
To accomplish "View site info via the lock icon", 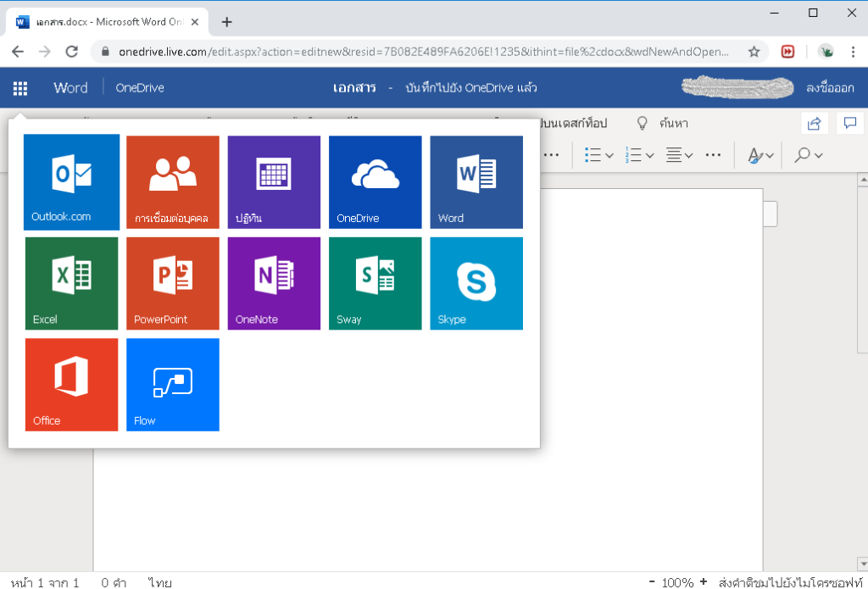I will pos(104,52).
